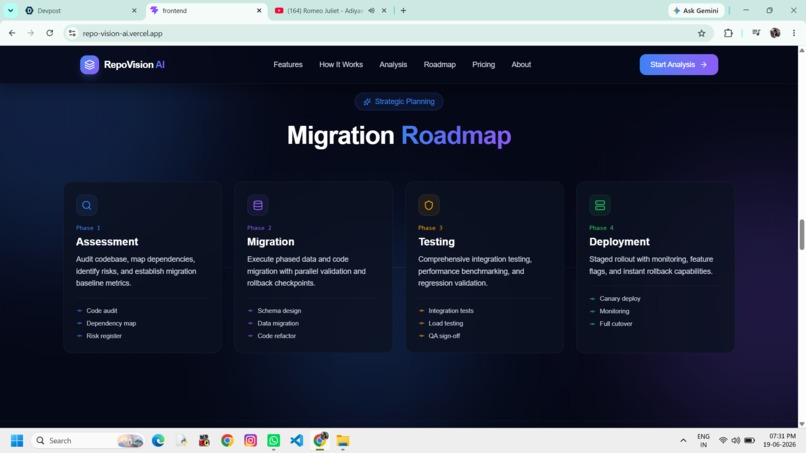
Task: Select the Roadmap nav item
Action: [x=439, y=65]
